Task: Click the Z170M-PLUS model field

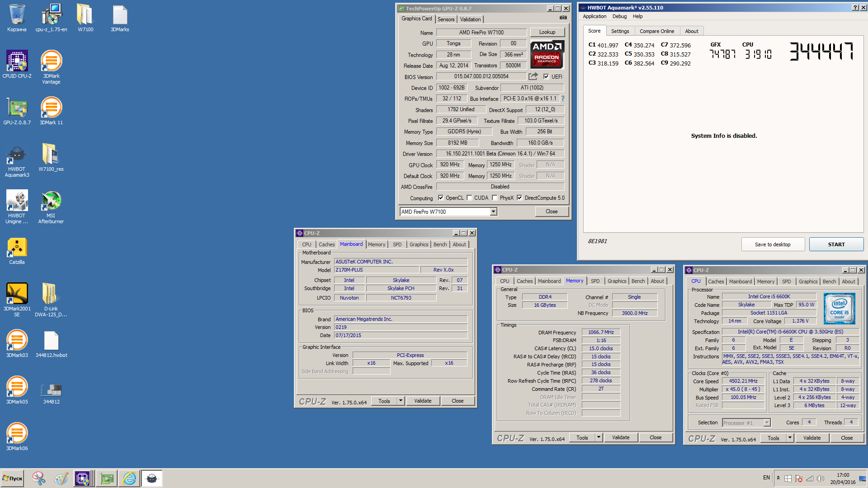Action: point(376,270)
